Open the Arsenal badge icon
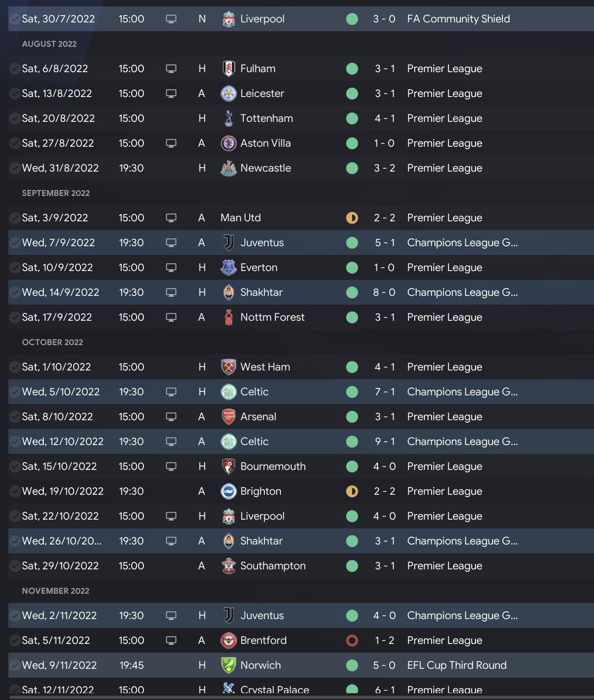The height and width of the screenshot is (700, 594). [x=228, y=417]
